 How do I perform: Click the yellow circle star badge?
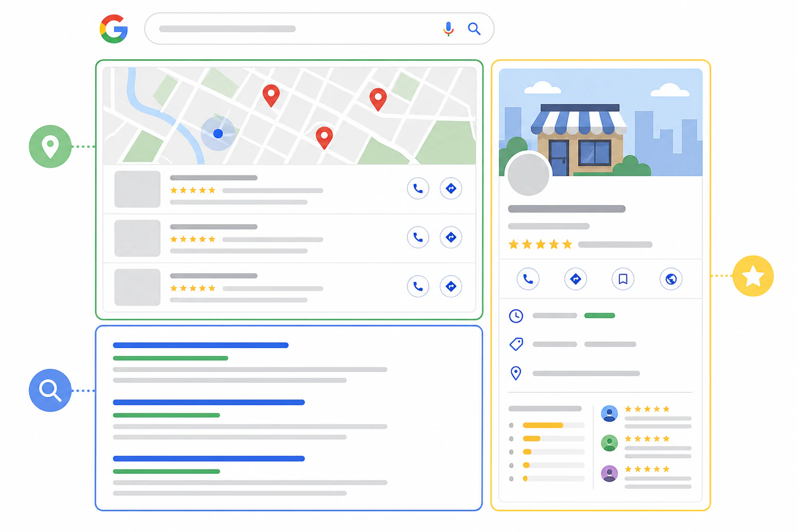point(753,276)
